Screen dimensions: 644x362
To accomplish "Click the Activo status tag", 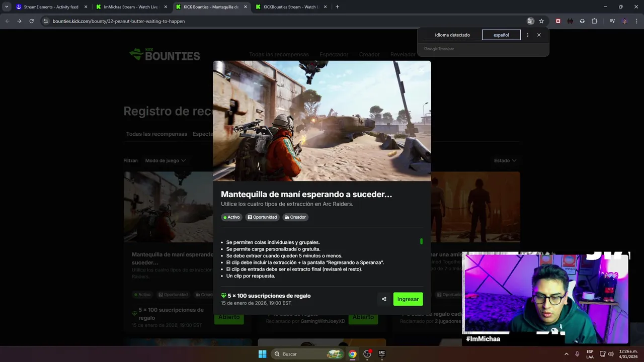I will point(232,217).
